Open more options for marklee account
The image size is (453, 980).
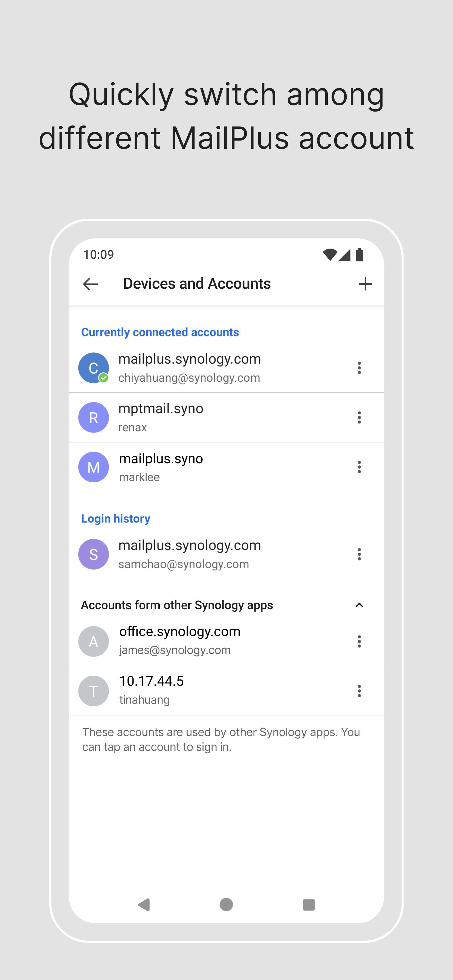click(359, 467)
